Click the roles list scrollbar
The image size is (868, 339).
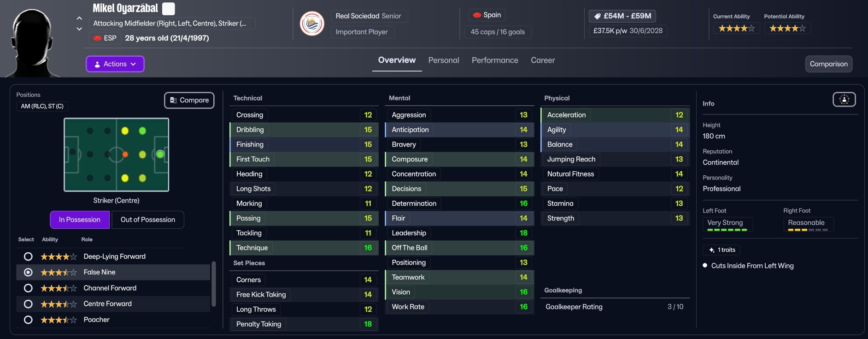[x=213, y=284]
